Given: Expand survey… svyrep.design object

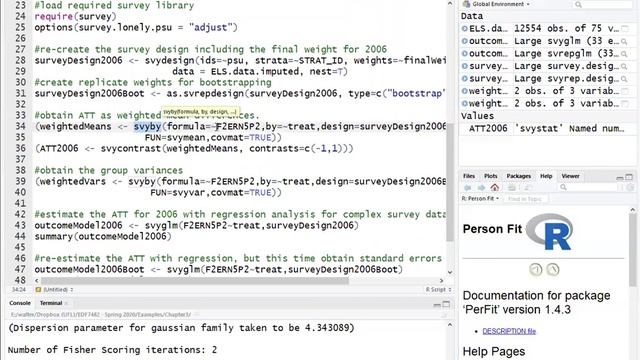Looking at the screenshot, I should [x=464, y=79].
